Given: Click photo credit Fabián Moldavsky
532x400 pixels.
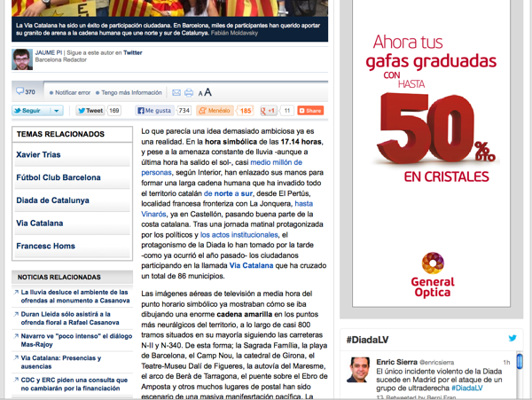Looking at the screenshot, I should coord(234,33).
